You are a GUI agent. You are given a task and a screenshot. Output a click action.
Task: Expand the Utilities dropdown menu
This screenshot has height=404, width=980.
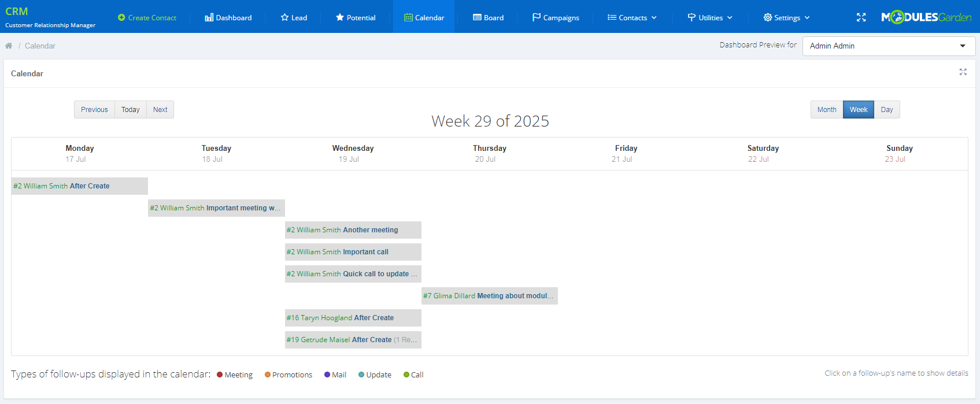710,17
